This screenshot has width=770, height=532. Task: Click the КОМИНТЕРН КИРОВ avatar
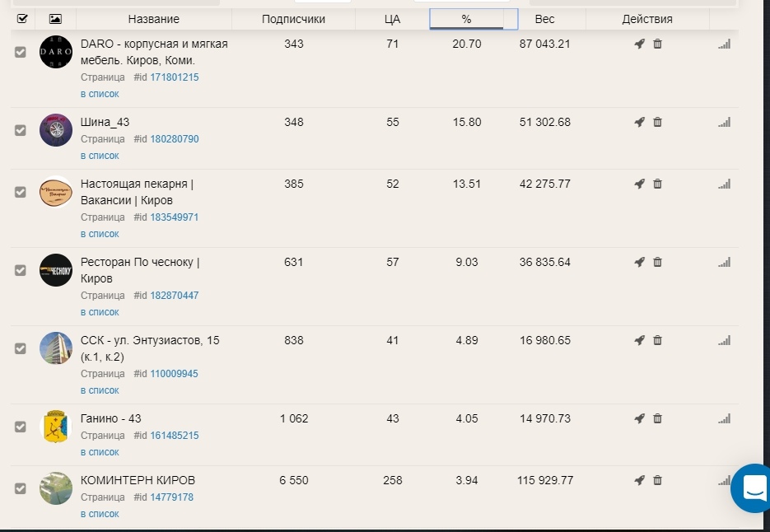click(x=56, y=488)
